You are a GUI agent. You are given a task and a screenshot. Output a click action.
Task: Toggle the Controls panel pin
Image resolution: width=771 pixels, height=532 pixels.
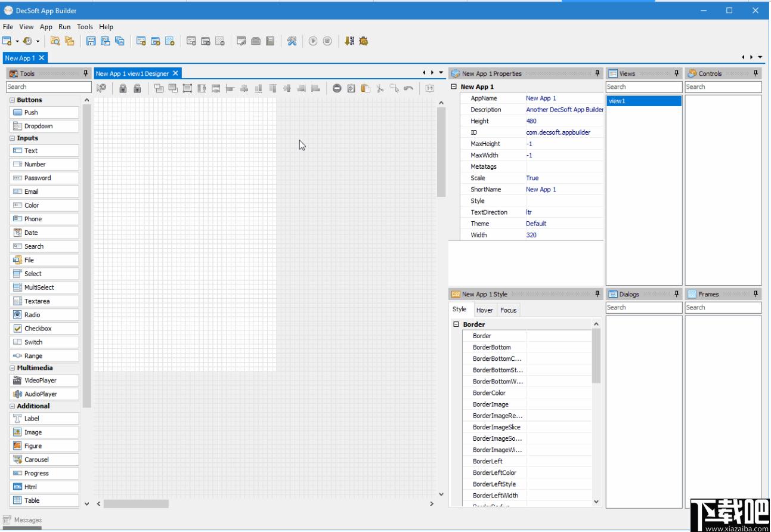756,73
